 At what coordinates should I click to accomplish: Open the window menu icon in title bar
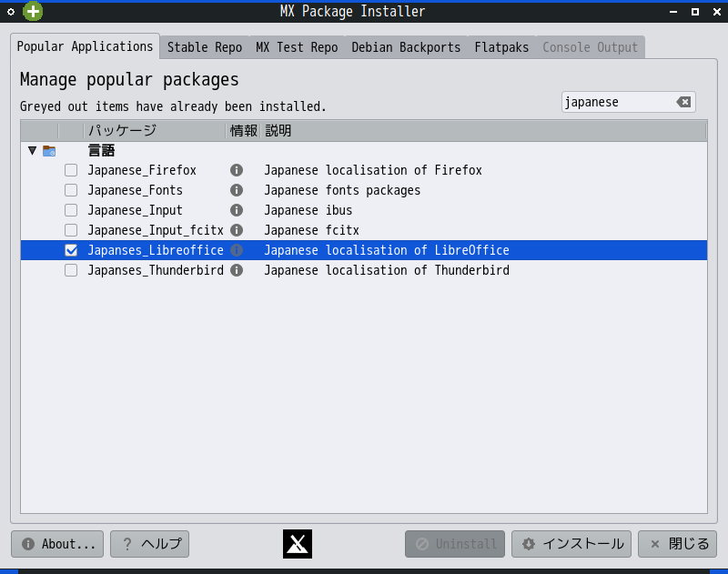(x=11, y=12)
